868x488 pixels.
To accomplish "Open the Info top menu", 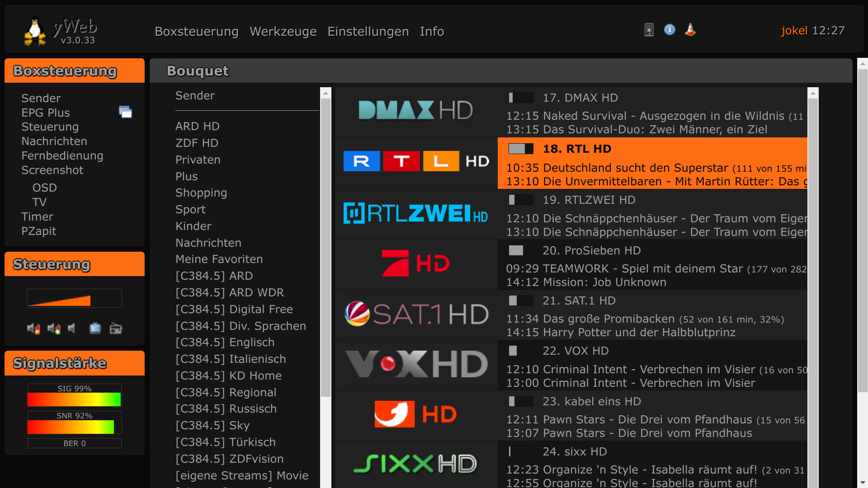I will (432, 31).
